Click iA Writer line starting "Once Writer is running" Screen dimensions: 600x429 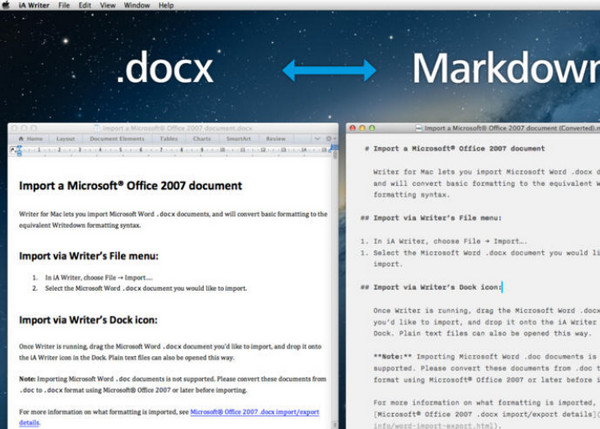486,311
